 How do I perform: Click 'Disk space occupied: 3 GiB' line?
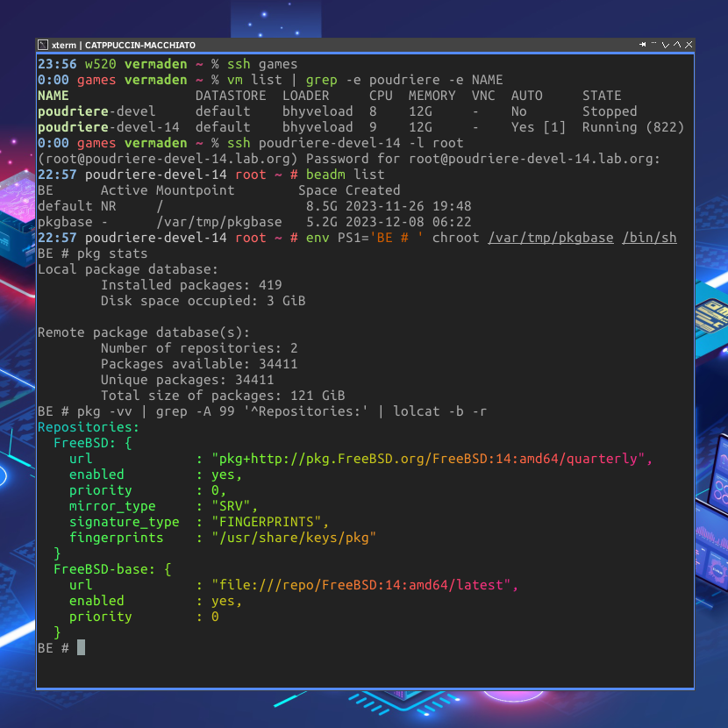(203, 301)
